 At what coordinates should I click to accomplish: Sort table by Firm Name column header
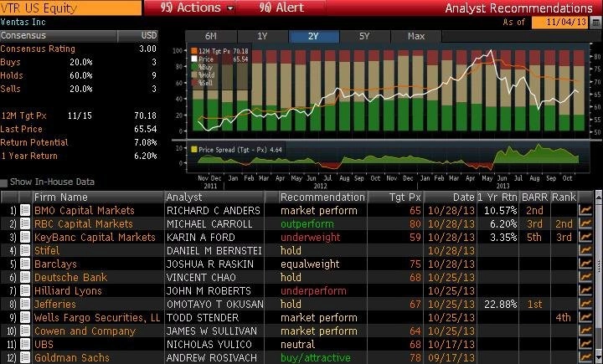coord(98,197)
